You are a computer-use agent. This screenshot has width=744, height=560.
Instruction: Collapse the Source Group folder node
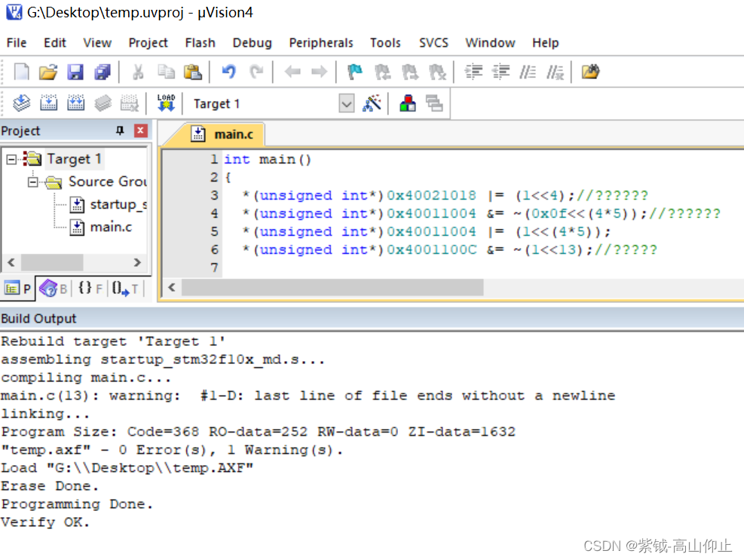32,182
